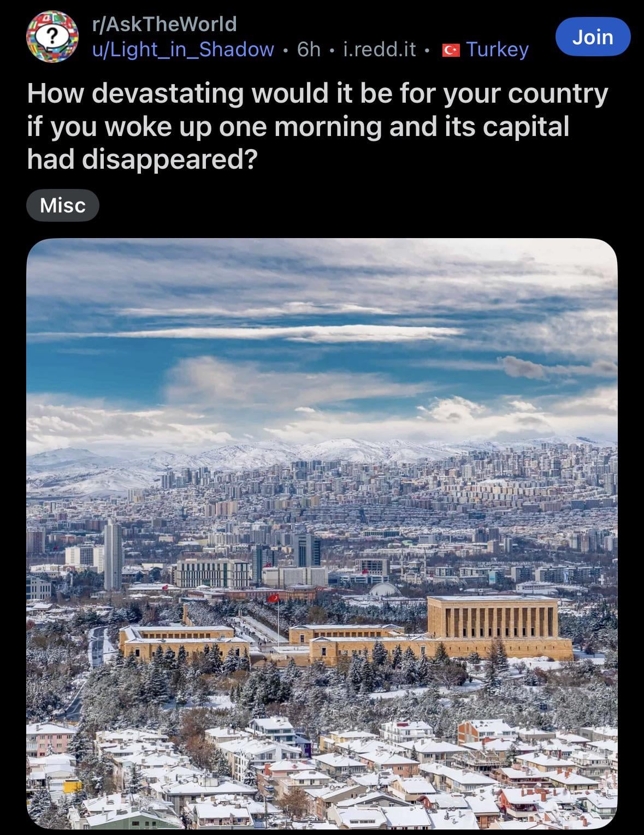
Task: Tap the Turkey flag flair icon
Action: pos(451,50)
